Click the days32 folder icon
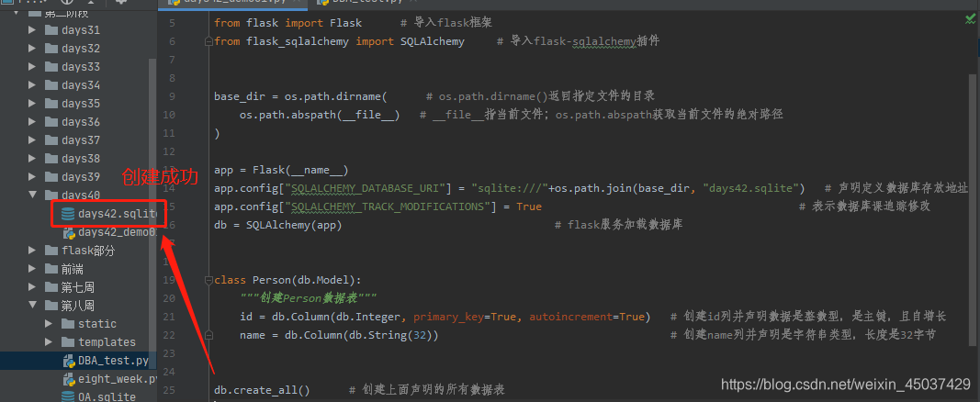Image resolution: width=980 pixels, height=402 pixels. [x=51, y=48]
